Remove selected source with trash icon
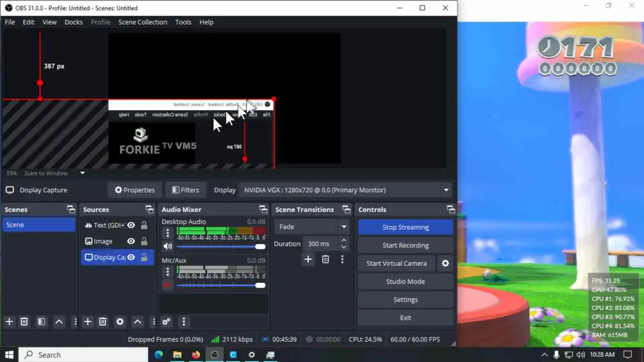The width and height of the screenshot is (644, 362). pyautogui.click(x=103, y=322)
